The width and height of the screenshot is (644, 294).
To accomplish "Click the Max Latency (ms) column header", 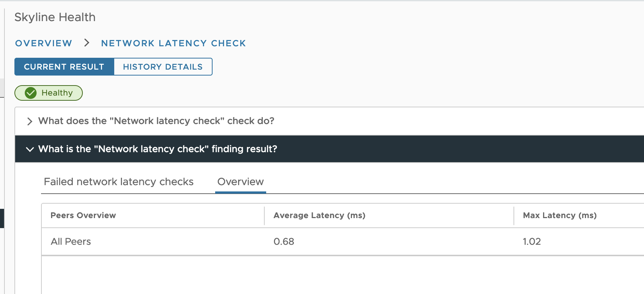I will pos(559,216).
